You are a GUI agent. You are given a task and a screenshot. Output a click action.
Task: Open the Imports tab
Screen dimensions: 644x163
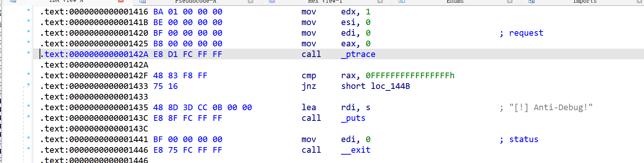tap(585, 1)
